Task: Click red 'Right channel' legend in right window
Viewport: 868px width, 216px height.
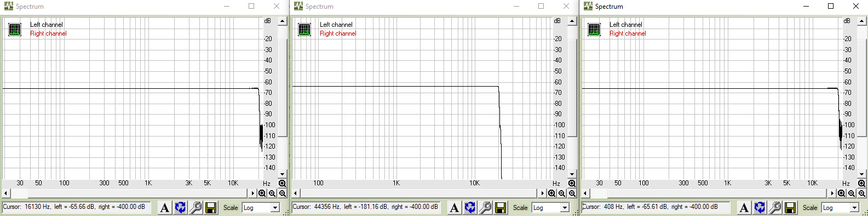Action: click(x=628, y=33)
